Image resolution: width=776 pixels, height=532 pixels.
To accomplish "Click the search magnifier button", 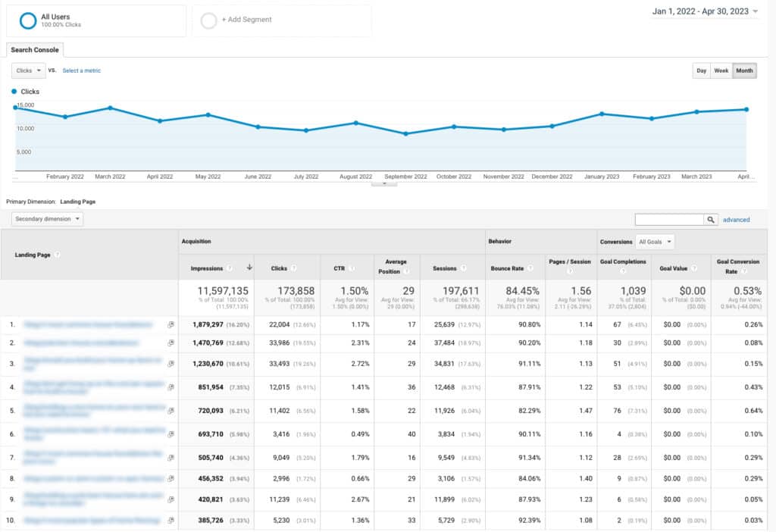I will [x=711, y=220].
